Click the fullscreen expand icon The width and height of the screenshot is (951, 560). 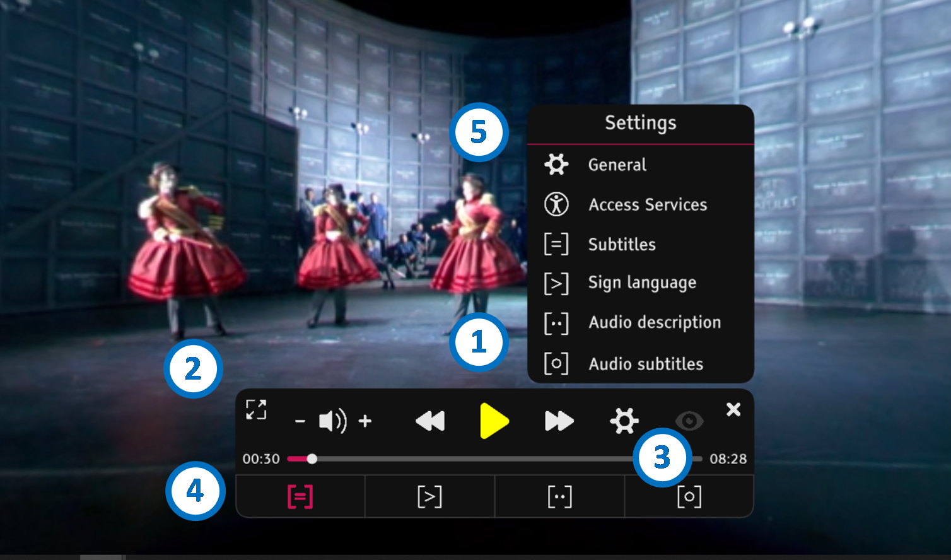coord(256,409)
